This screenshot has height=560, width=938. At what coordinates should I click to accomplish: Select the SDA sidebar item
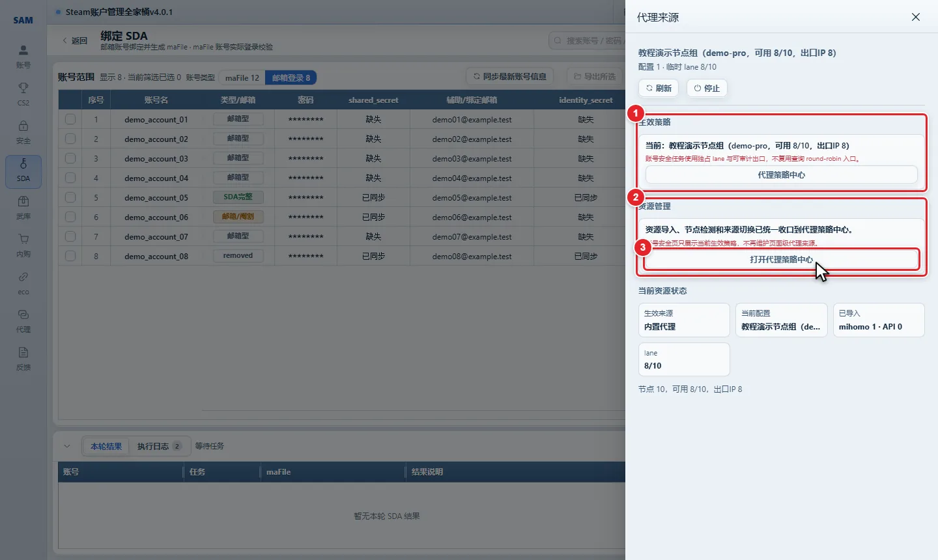[x=23, y=171]
